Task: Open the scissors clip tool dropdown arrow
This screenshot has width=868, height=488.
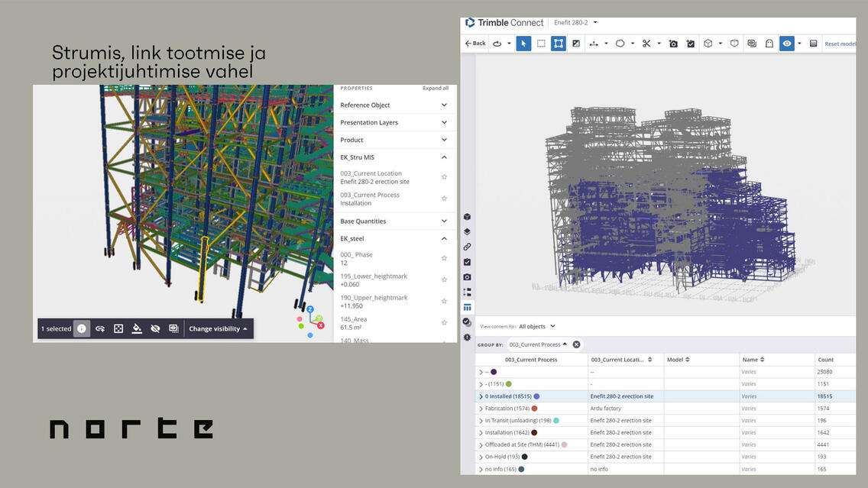Action: (x=659, y=44)
